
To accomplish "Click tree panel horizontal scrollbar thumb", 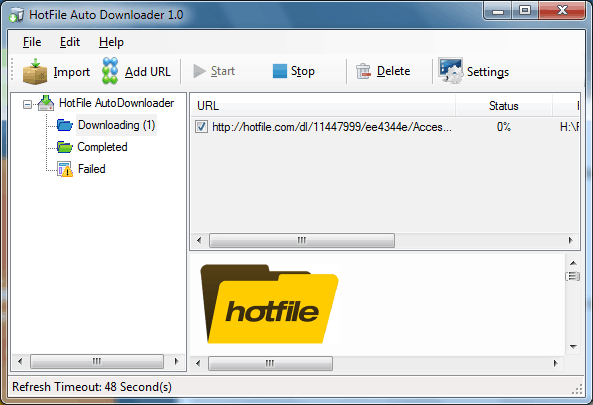I will [97, 362].
